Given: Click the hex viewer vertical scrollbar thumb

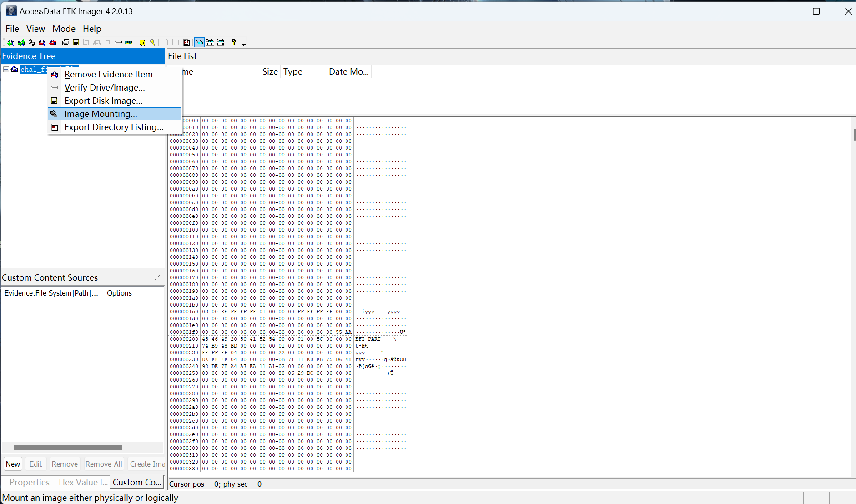Looking at the screenshot, I should click(854, 135).
